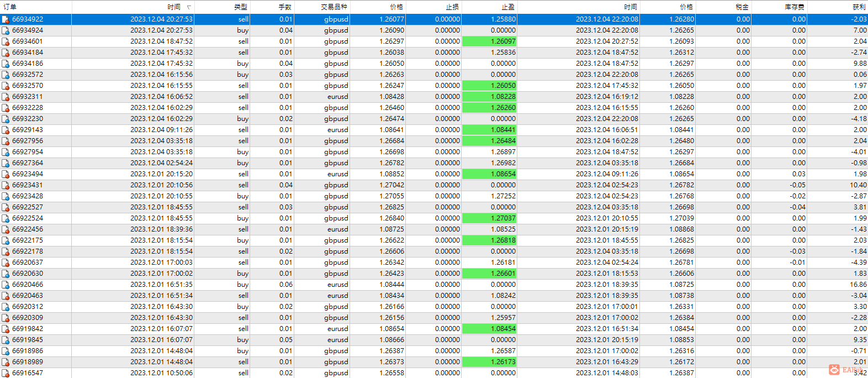Image resolution: width=868 pixels, height=378 pixels.
Task: Click close time 2023.12.01 16:51:34
Action: 607,329
